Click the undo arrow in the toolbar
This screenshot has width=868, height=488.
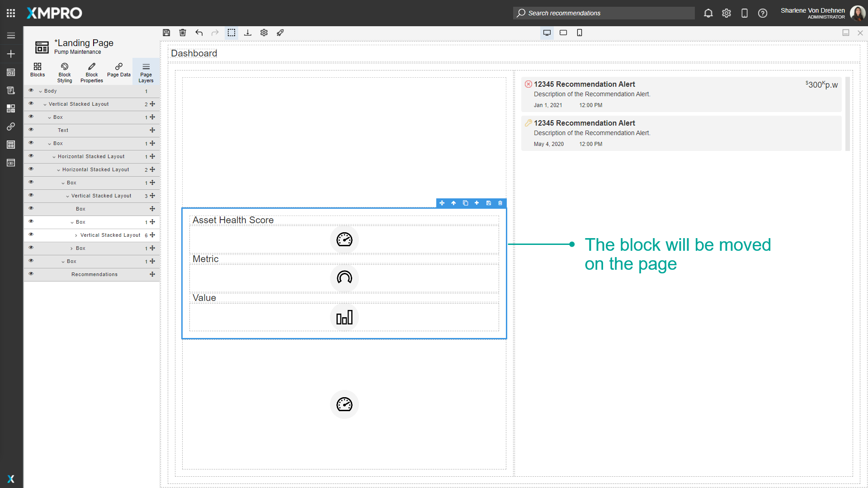199,33
